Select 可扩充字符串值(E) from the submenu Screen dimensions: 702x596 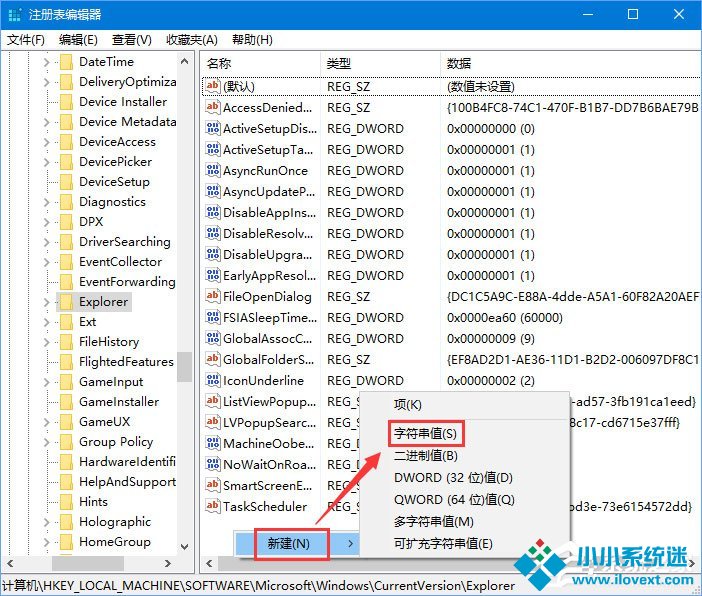[443, 544]
